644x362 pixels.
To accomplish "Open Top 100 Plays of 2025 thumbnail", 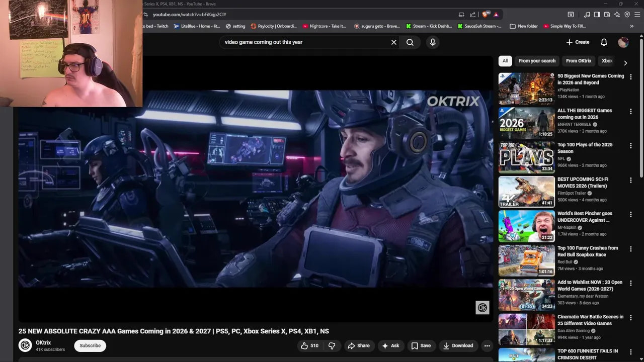I will 526,157.
